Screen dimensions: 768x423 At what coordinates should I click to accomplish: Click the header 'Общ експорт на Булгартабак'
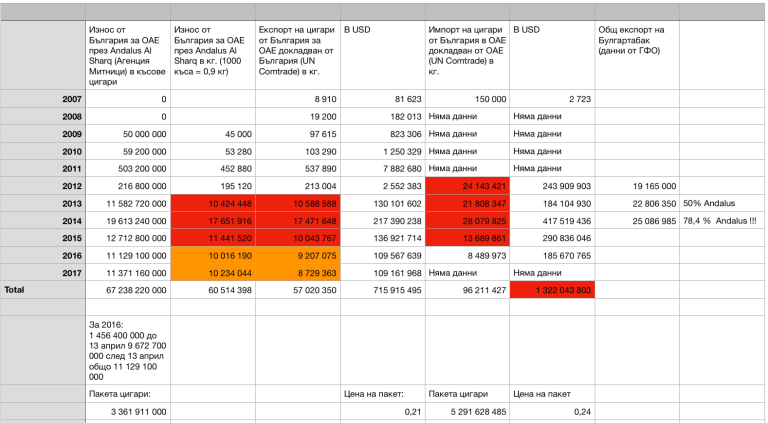click(636, 37)
